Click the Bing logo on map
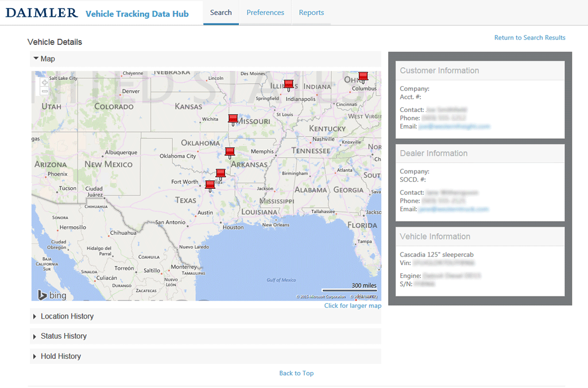 coord(52,295)
